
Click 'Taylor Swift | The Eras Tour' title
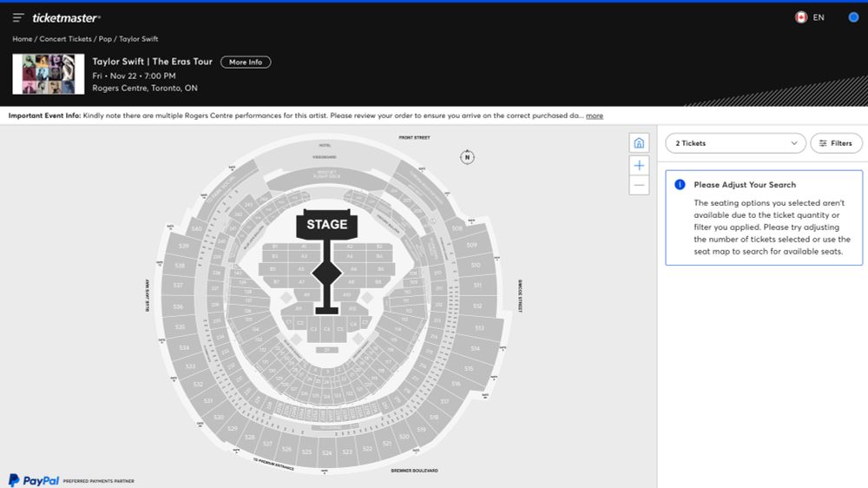click(x=152, y=62)
